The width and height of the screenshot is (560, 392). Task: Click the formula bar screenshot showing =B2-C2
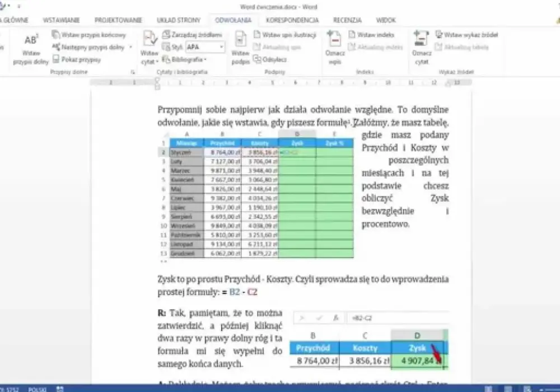(x=371, y=318)
